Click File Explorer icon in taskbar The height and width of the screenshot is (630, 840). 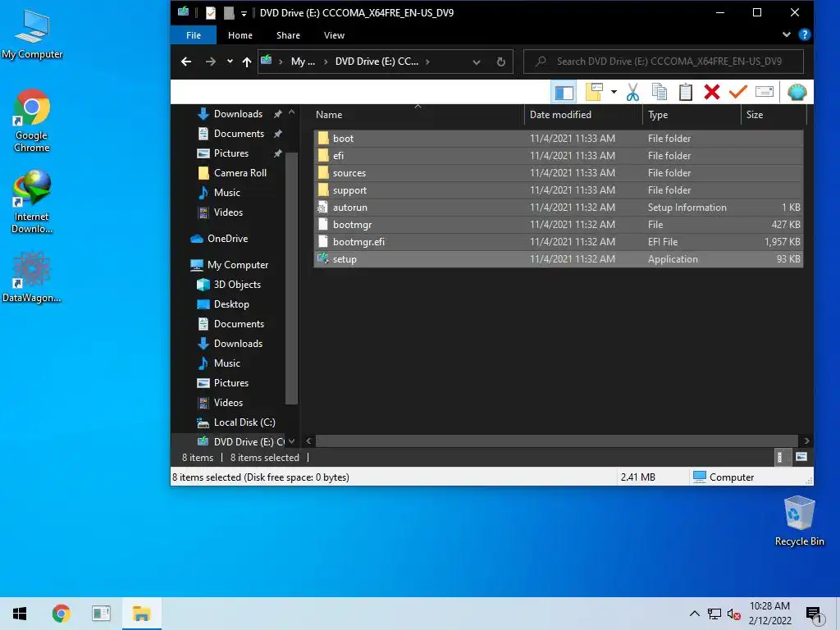[141, 614]
